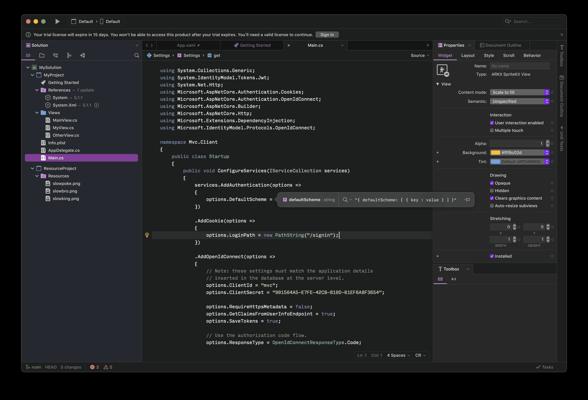Toggle the Clears graphics context checkbox
This screenshot has width=588, height=400.
(x=492, y=198)
